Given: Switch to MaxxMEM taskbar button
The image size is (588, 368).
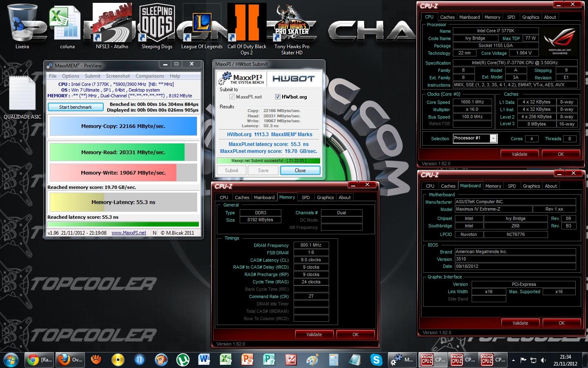Looking at the screenshot, I should (x=402, y=360).
